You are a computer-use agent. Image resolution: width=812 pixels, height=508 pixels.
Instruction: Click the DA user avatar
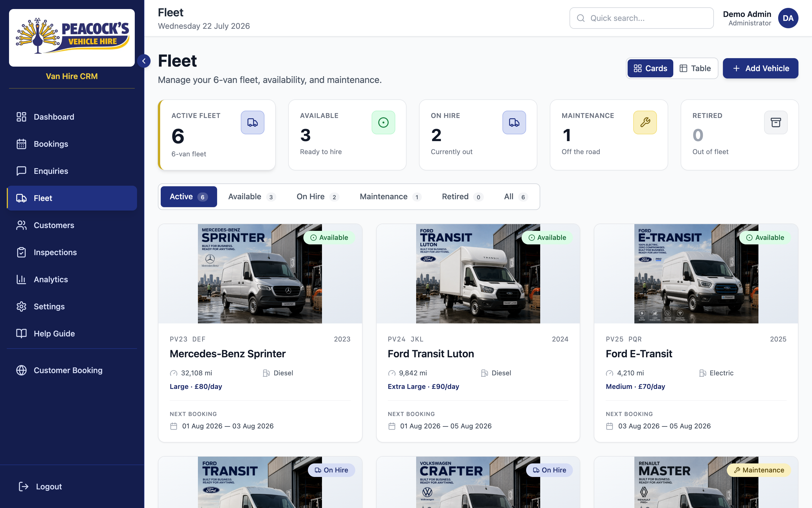pyautogui.click(x=788, y=18)
